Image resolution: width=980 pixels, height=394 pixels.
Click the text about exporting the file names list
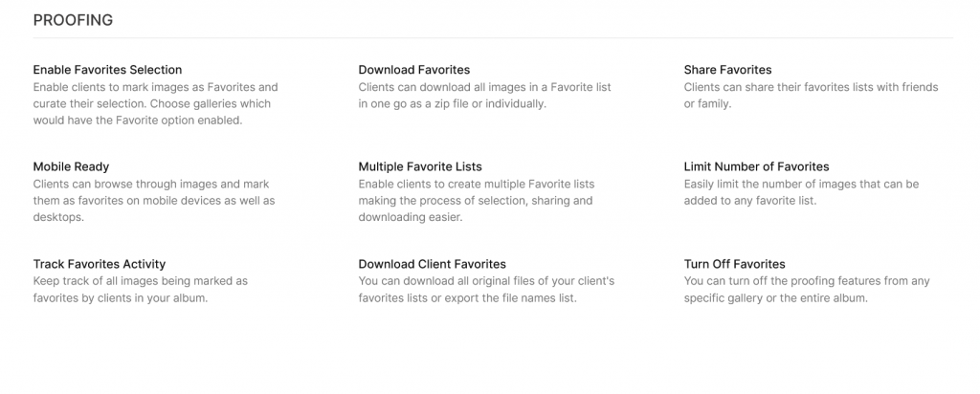486,290
